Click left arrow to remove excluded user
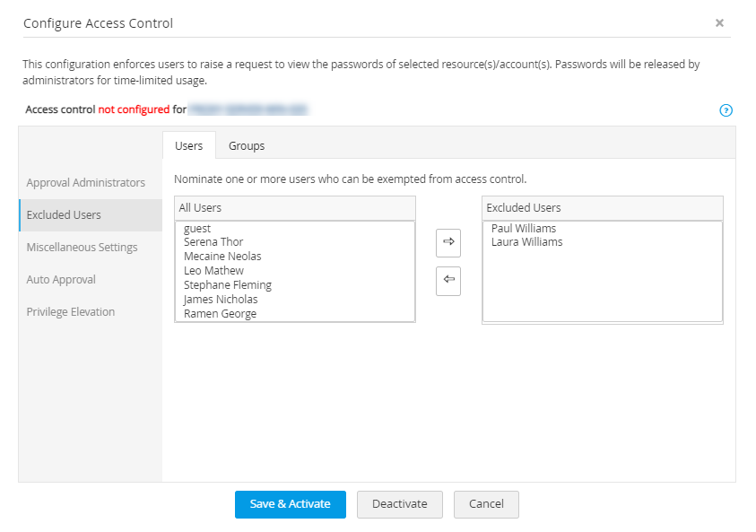 [x=448, y=280]
